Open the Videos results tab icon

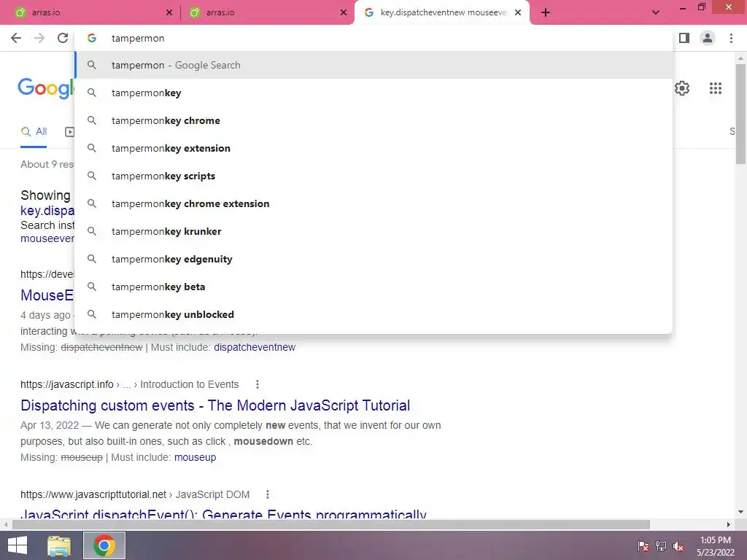[x=69, y=132]
